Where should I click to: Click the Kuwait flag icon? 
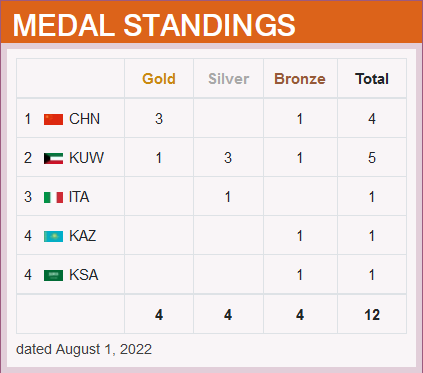tap(53, 158)
